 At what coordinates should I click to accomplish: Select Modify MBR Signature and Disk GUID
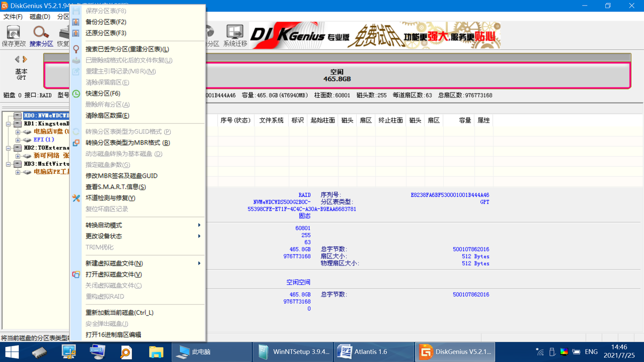click(137, 176)
